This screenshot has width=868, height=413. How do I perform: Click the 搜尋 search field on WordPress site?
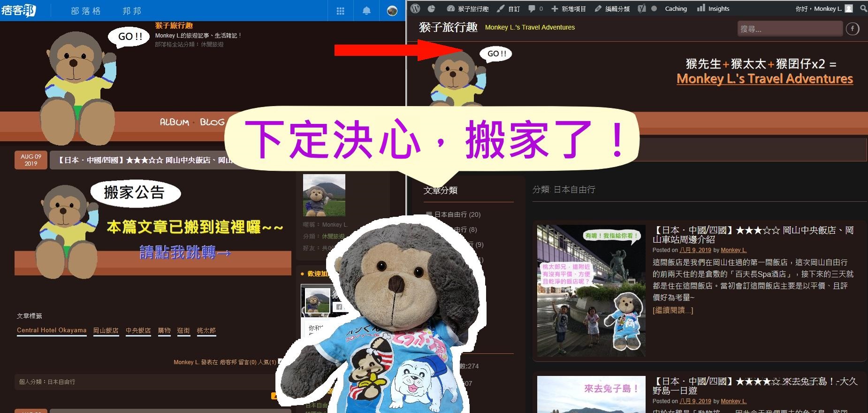[x=790, y=29]
